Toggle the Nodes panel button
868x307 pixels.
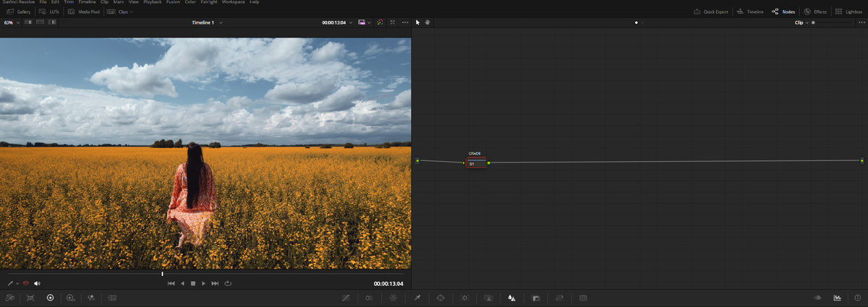click(783, 12)
